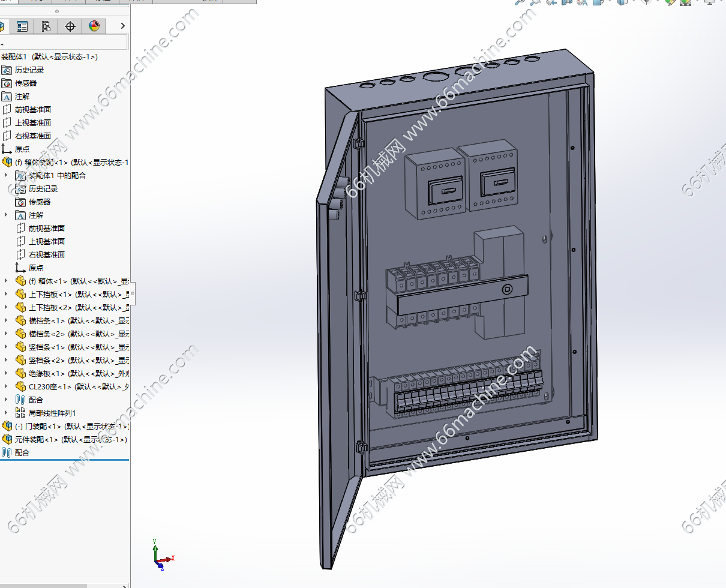Select the top-level 原点 origin icon

7,149
